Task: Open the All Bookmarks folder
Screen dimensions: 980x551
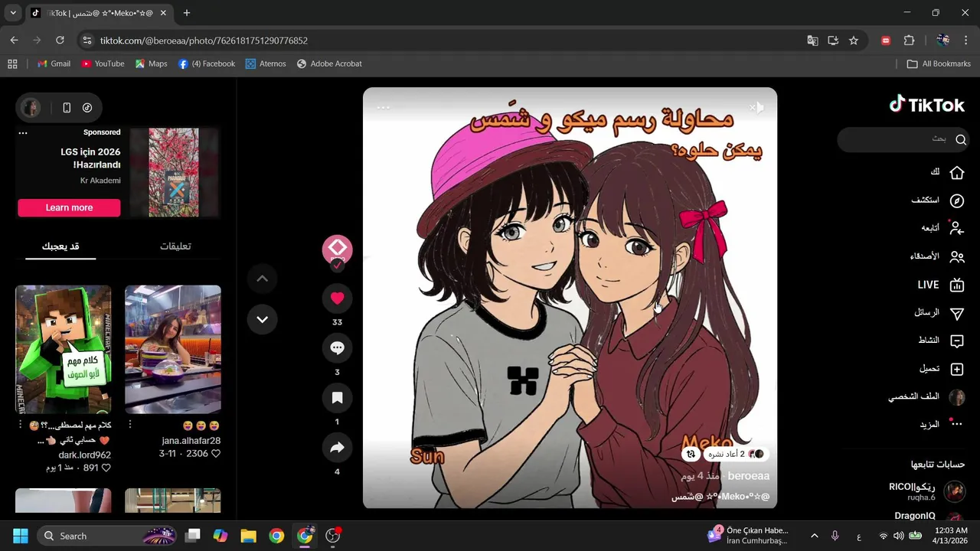Action: point(939,64)
